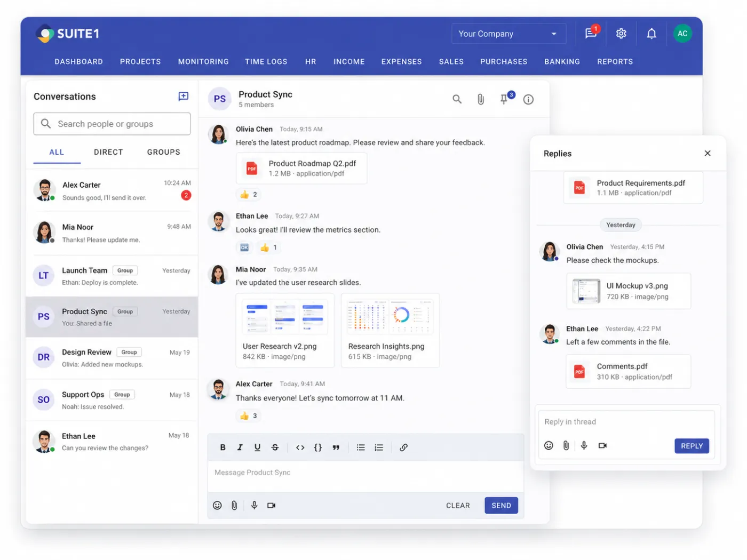Open Product Sync info icon
Viewport: 747px width, 560px height.
coord(528,100)
